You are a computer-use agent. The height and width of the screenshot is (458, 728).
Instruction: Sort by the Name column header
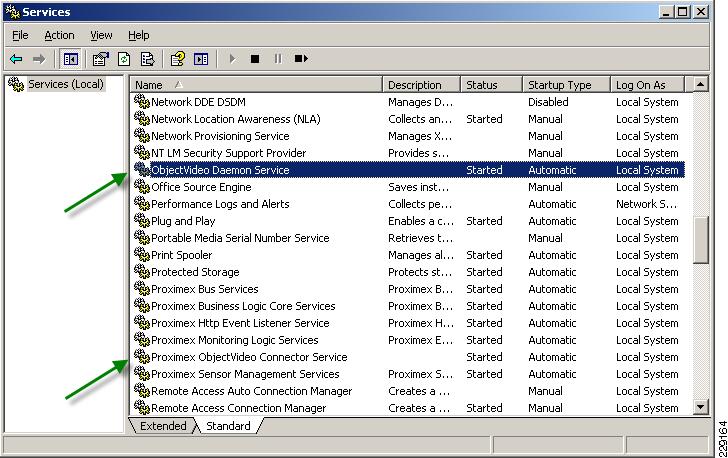tap(256, 85)
